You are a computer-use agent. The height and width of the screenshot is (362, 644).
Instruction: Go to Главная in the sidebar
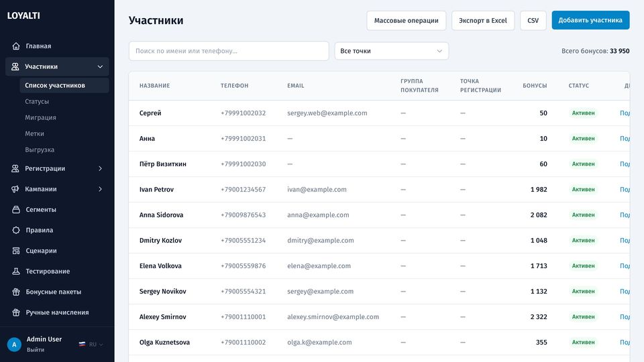39,46
